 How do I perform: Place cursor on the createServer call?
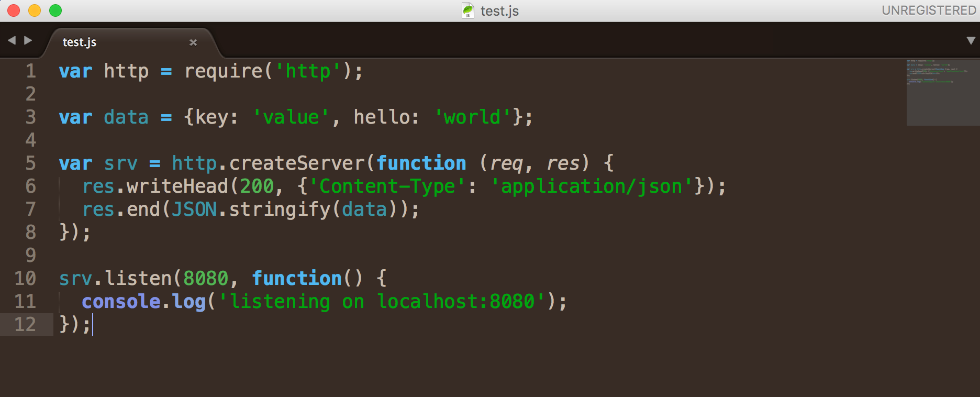(296, 163)
